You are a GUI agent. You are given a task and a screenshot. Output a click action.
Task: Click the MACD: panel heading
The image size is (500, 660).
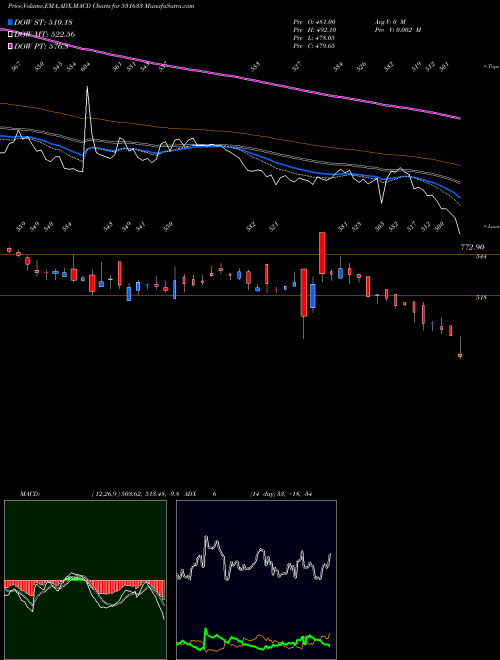30,494
